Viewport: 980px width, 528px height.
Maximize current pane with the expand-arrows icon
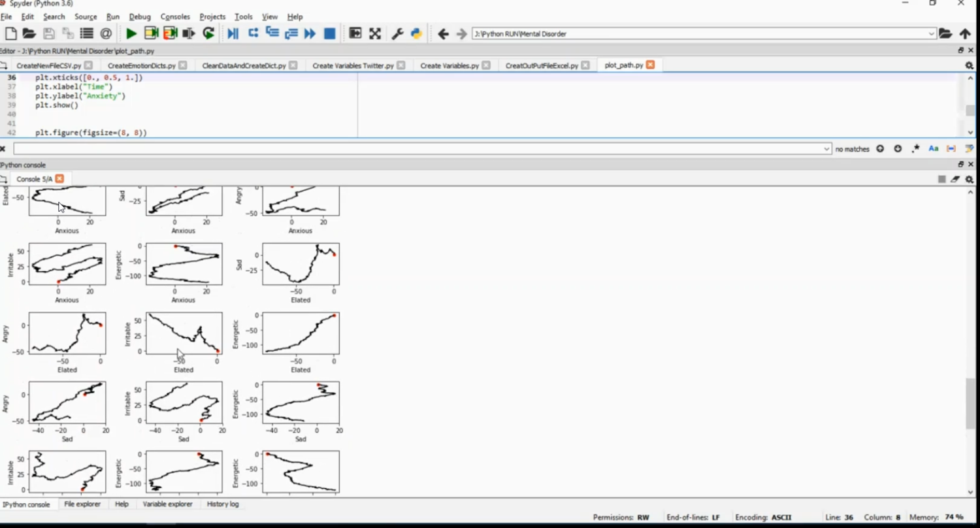(x=375, y=33)
